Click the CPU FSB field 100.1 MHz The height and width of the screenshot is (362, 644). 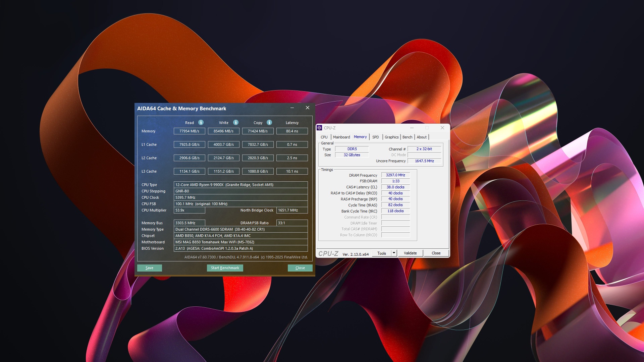pos(241,204)
